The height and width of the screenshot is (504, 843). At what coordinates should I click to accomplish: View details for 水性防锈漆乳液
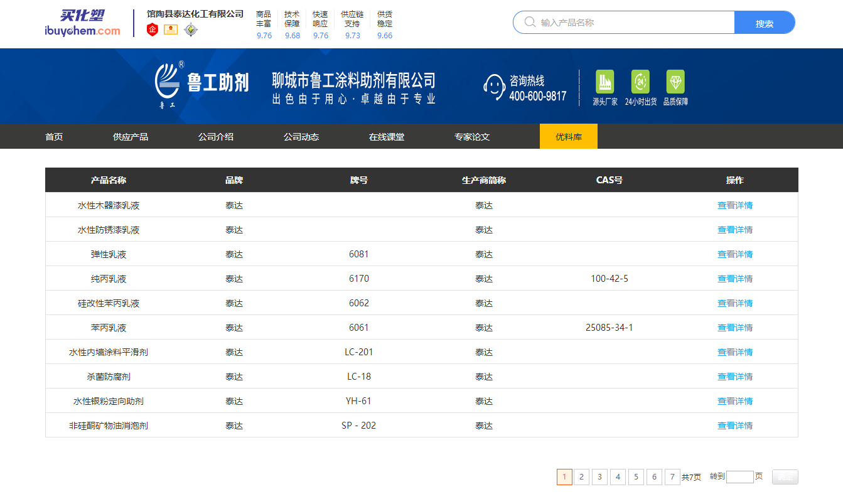[x=735, y=230]
